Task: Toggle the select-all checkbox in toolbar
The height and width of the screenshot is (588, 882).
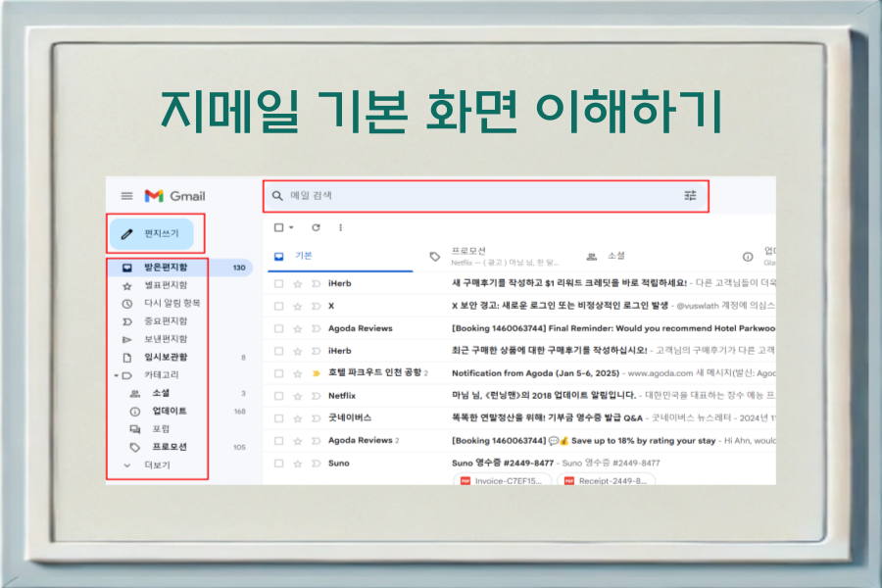Action: point(279,227)
